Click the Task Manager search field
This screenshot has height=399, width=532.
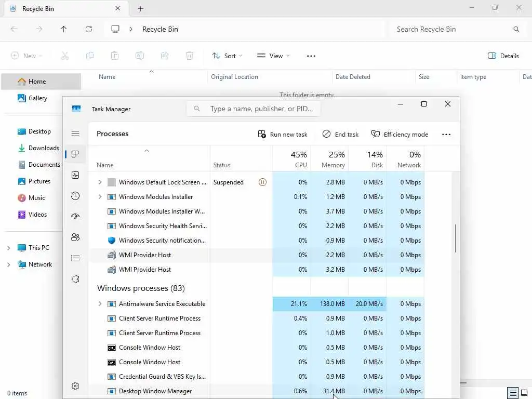point(254,109)
